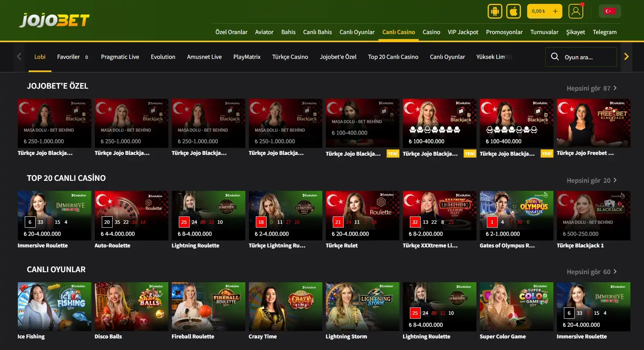The width and height of the screenshot is (644, 350).
Task: Open the Özel Oranlar menu
Action: click(x=231, y=32)
